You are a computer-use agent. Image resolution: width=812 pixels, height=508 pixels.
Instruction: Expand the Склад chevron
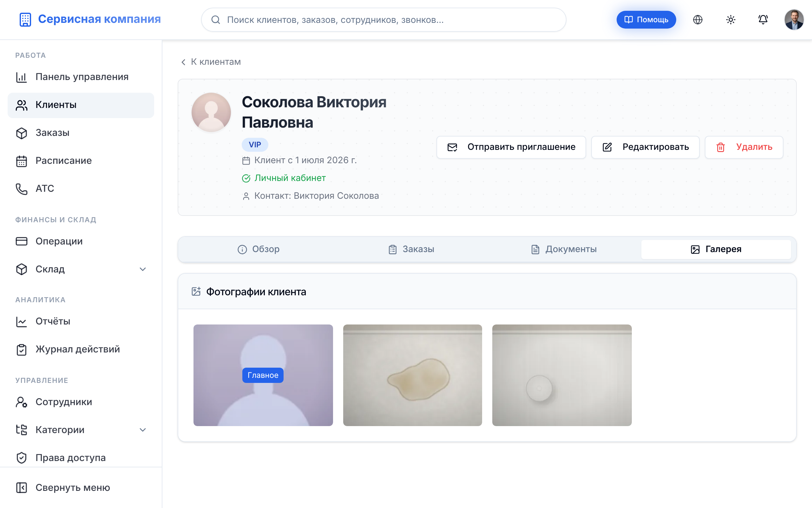[143, 269]
